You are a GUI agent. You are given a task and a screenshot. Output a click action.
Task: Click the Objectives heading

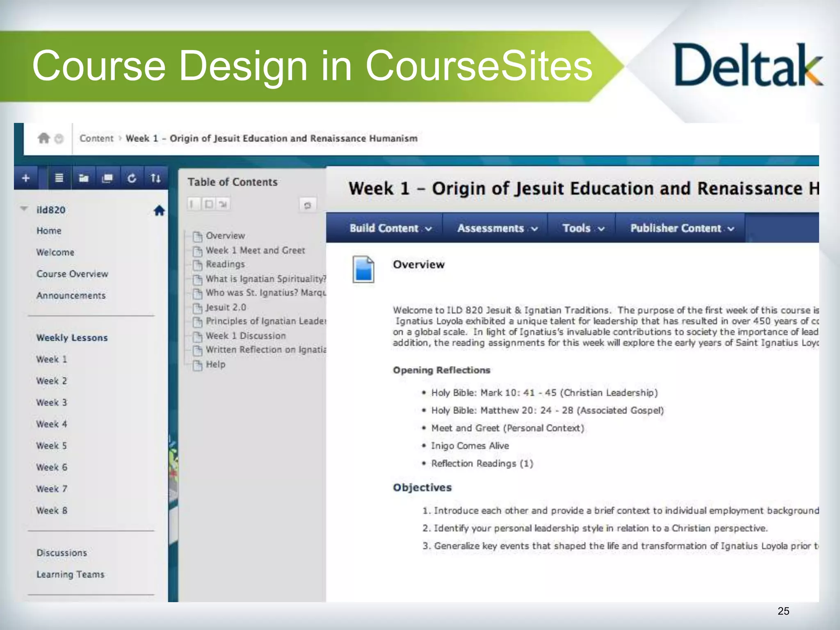tap(422, 487)
